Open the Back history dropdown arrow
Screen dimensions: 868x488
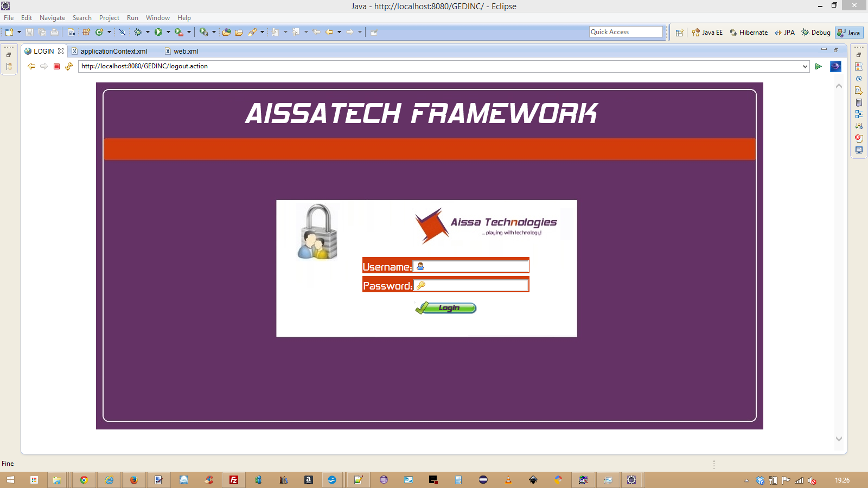point(339,33)
